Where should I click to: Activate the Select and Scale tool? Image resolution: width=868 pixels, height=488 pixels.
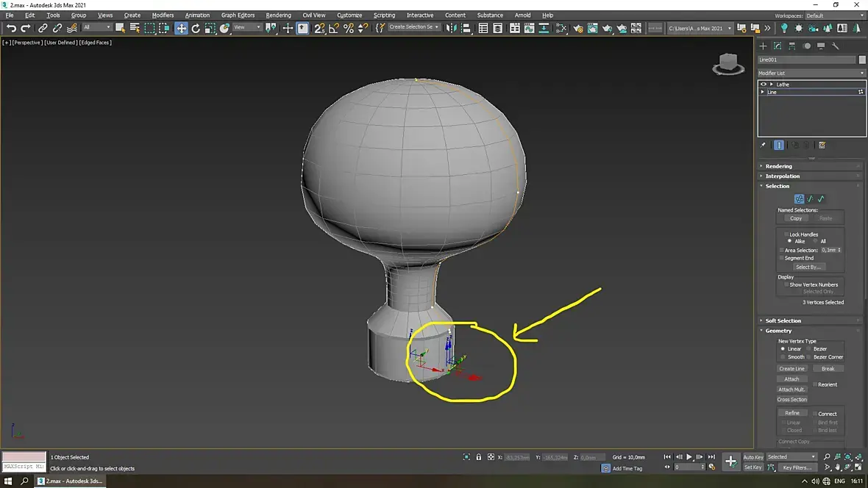[x=210, y=28]
